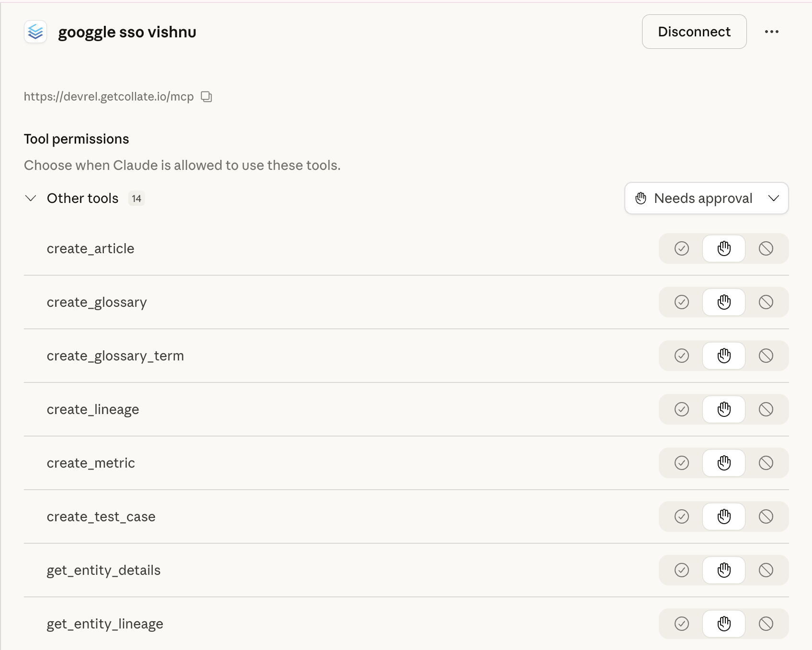Image resolution: width=812 pixels, height=650 pixels.
Task: Open the Needs approval dropdown
Action: pyautogui.click(x=706, y=198)
